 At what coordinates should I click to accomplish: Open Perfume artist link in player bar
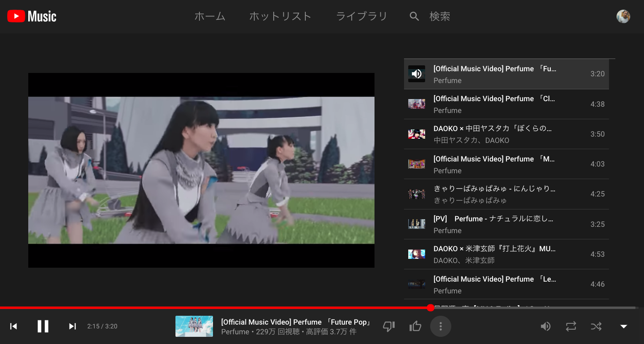(x=235, y=332)
